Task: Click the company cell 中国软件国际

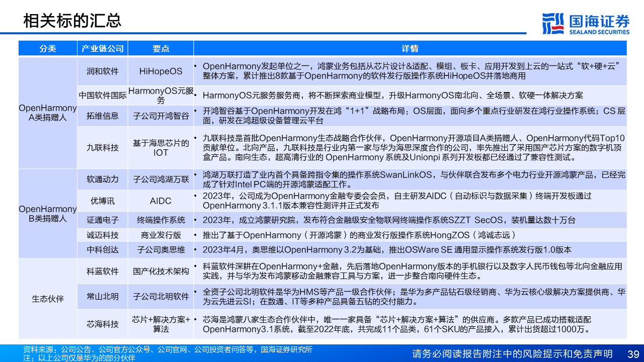Action: point(103,96)
